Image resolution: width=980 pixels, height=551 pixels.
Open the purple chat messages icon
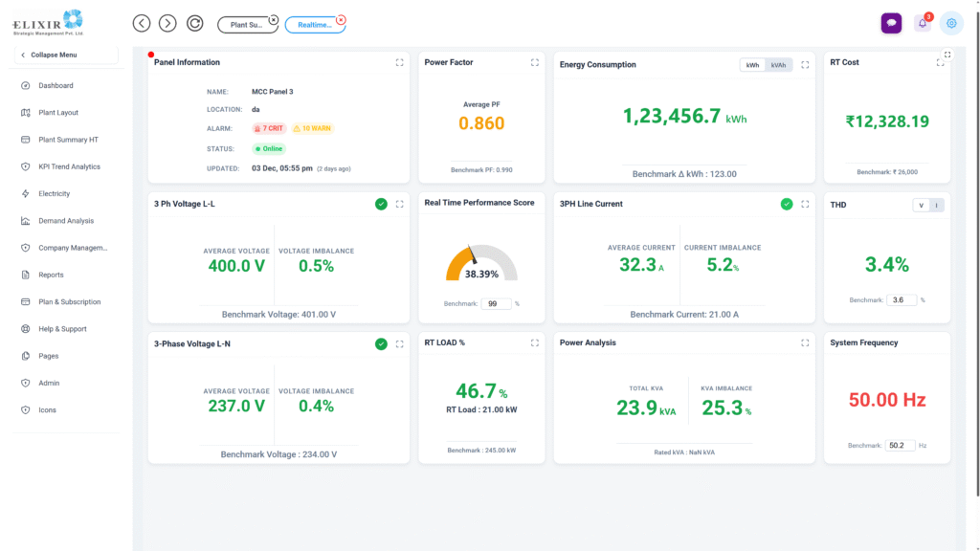pyautogui.click(x=891, y=23)
